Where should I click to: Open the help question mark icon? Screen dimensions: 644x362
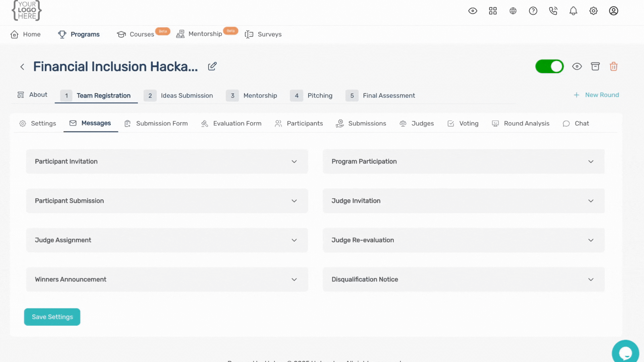[x=533, y=11]
